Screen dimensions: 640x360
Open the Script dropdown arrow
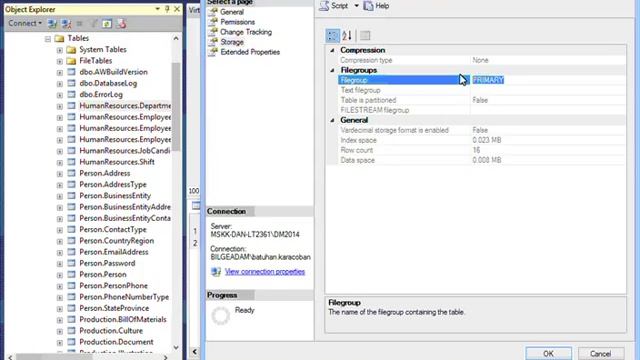coord(356,6)
